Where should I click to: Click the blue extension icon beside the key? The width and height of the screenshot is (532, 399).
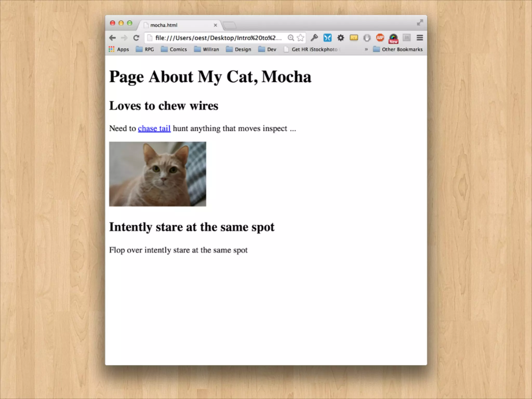tap(327, 38)
